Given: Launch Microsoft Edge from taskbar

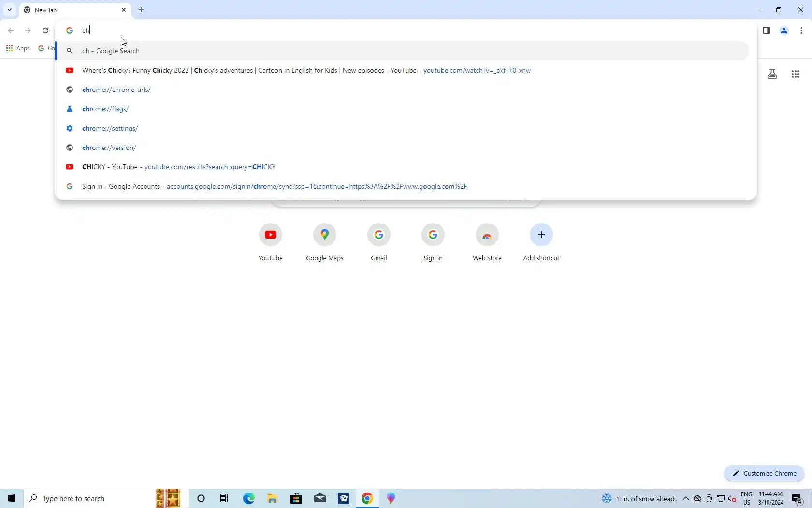Looking at the screenshot, I should coord(248,498).
